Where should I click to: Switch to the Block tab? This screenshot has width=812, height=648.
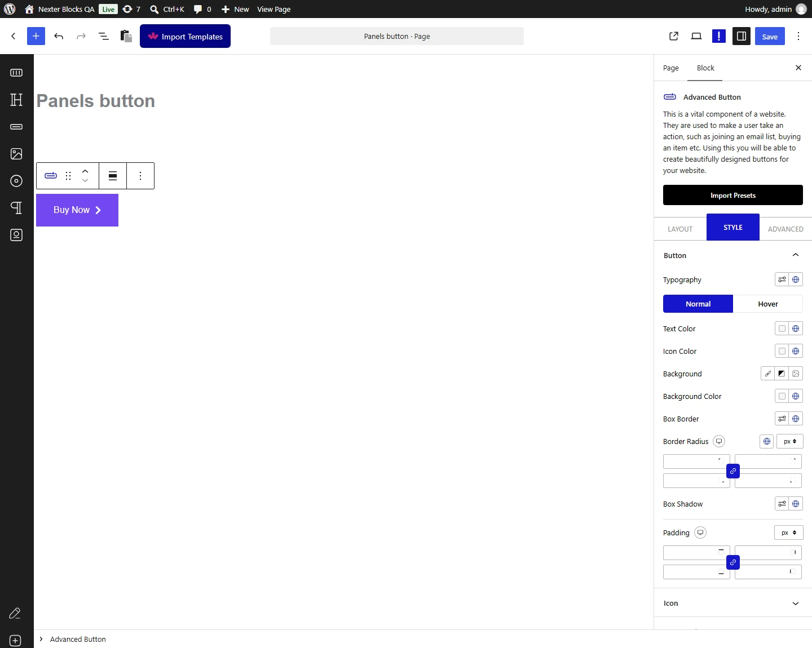pyautogui.click(x=705, y=68)
